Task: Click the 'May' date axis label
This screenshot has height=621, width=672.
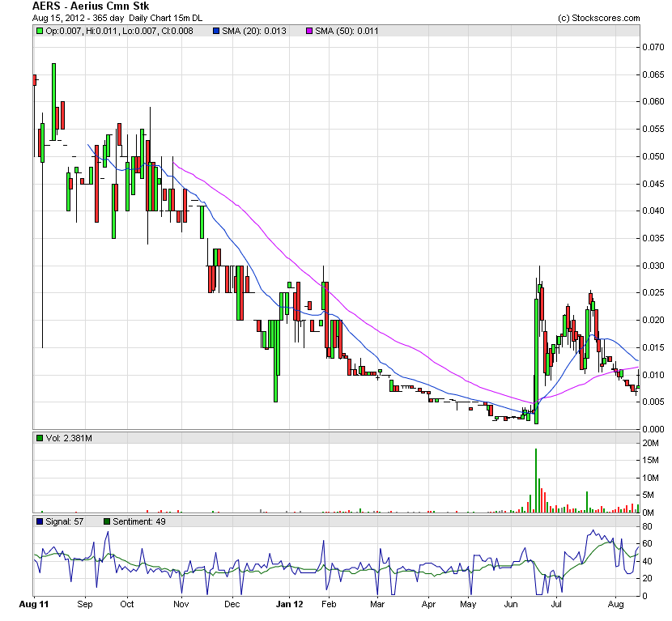Action: click(468, 604)
